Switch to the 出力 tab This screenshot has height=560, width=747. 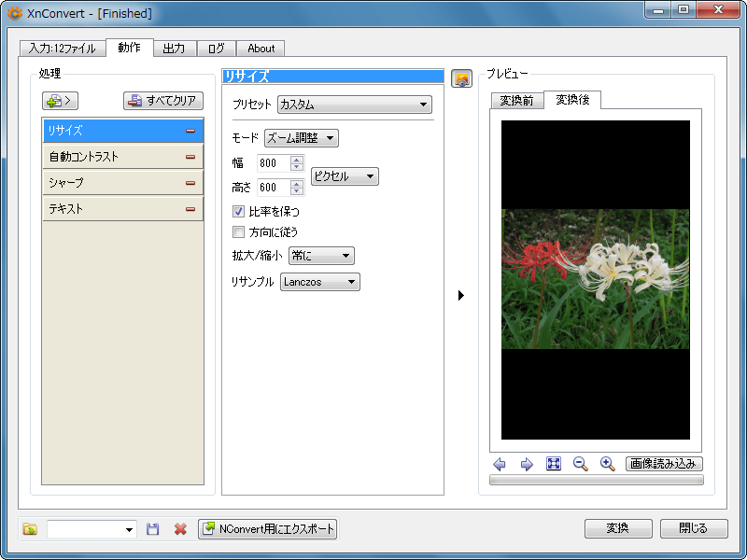tap(175, 49)
